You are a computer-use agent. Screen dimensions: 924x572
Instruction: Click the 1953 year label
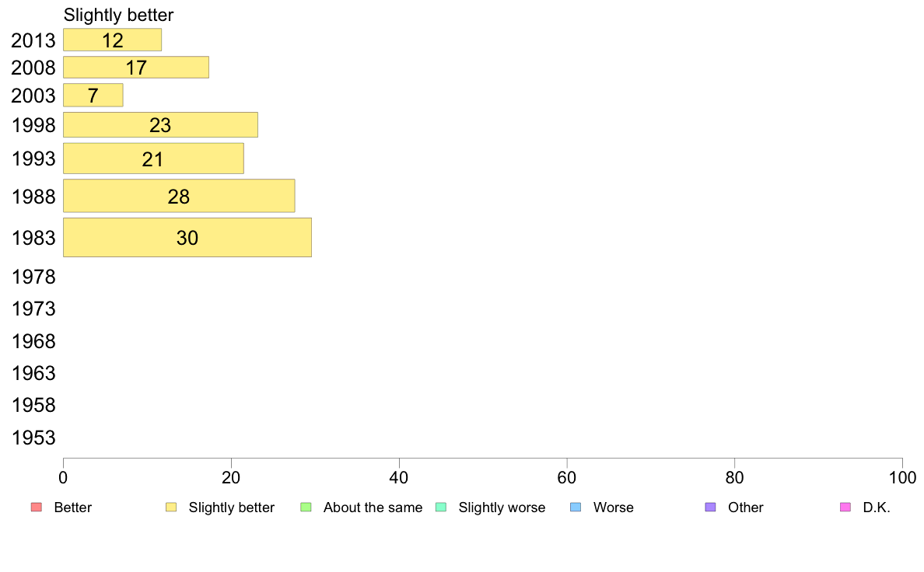pos(33,438)
